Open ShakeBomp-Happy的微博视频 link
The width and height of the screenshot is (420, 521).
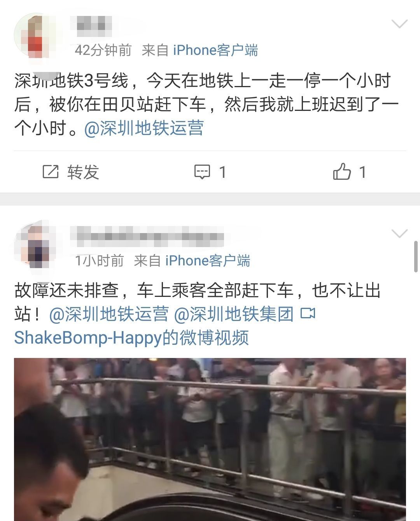(x=131, y=337)
